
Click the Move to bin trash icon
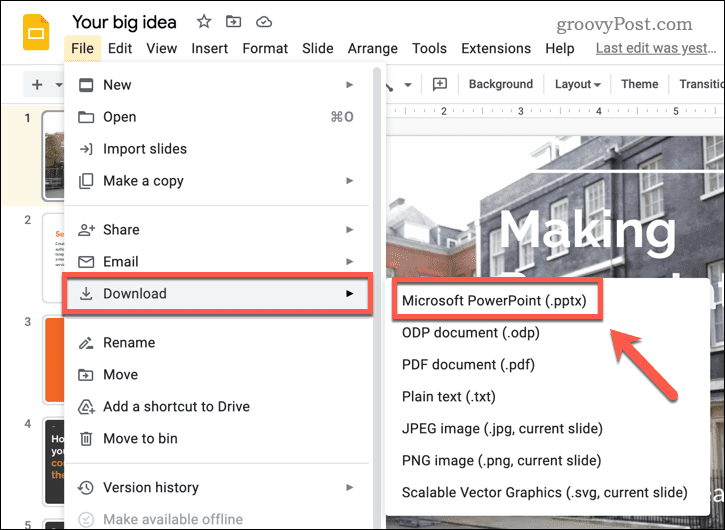(86, 438)
